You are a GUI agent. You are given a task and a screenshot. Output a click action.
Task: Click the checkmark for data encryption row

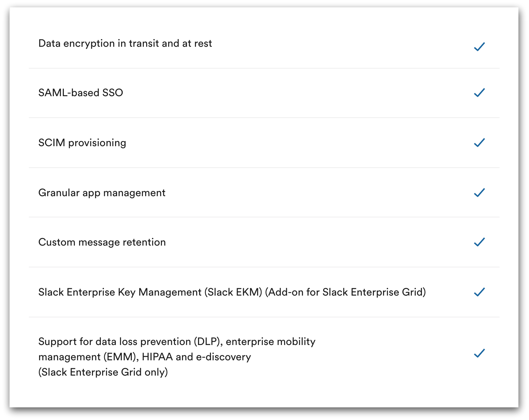pyautogui.click(x=479, y=46)
